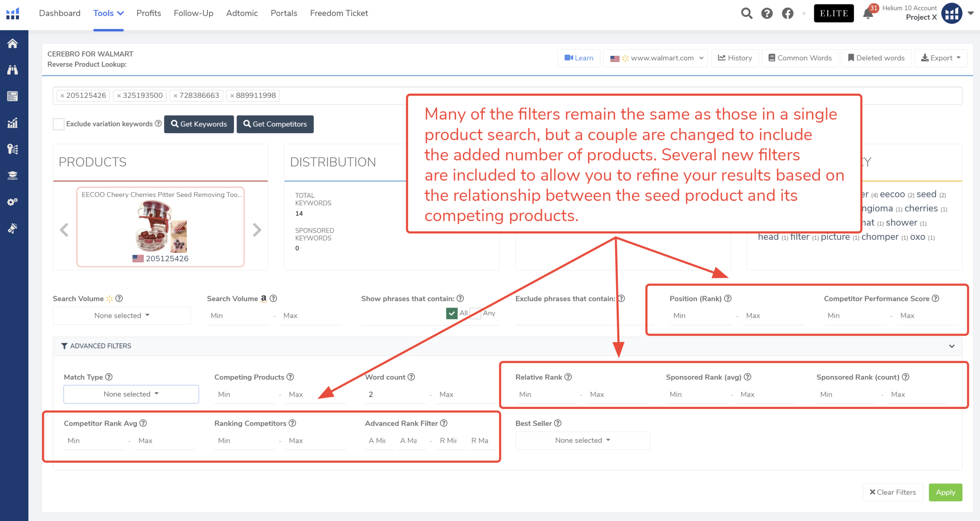Screen dimensions: 980x521
Task: Expand the Match Type None selected dropdown
Action: pos(131,394)
